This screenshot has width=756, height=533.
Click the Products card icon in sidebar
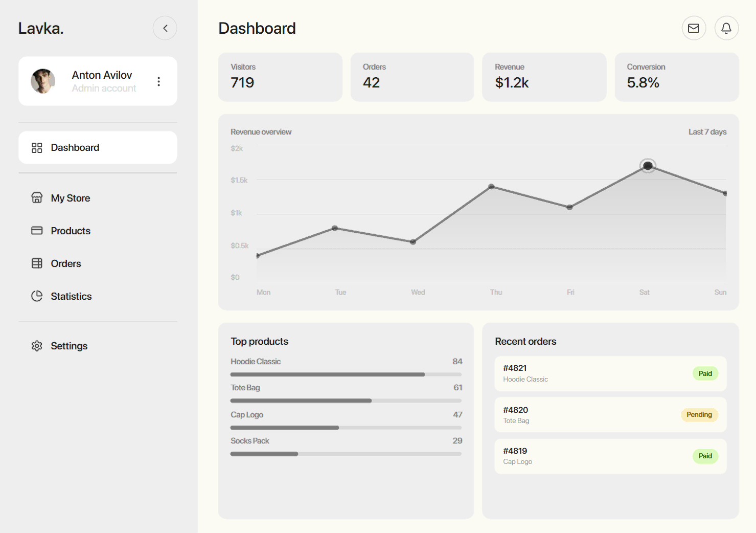pyautogui.click(x=37, y=230)
